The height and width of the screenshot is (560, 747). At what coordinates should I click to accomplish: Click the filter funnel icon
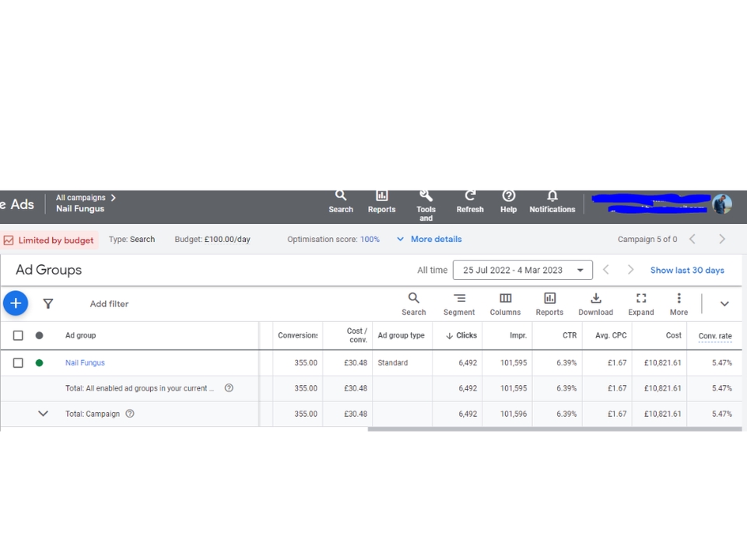click(48, 304)
